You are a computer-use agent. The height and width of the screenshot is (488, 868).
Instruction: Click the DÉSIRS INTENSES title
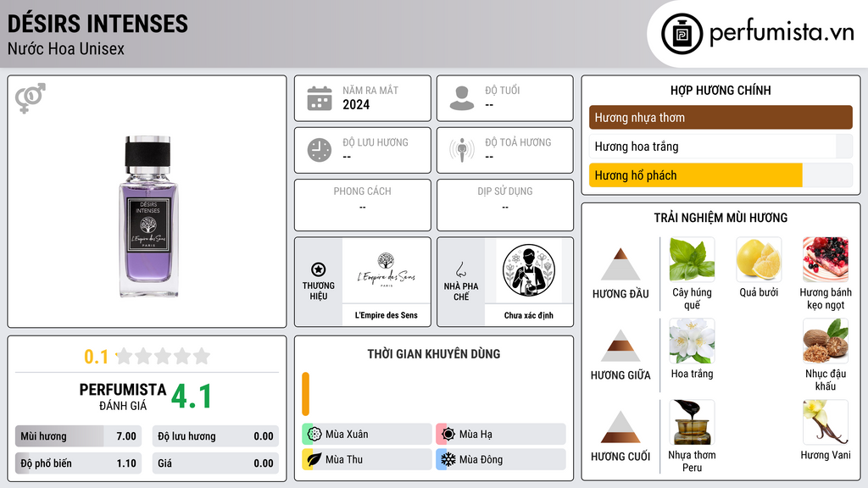coord(97,24)
